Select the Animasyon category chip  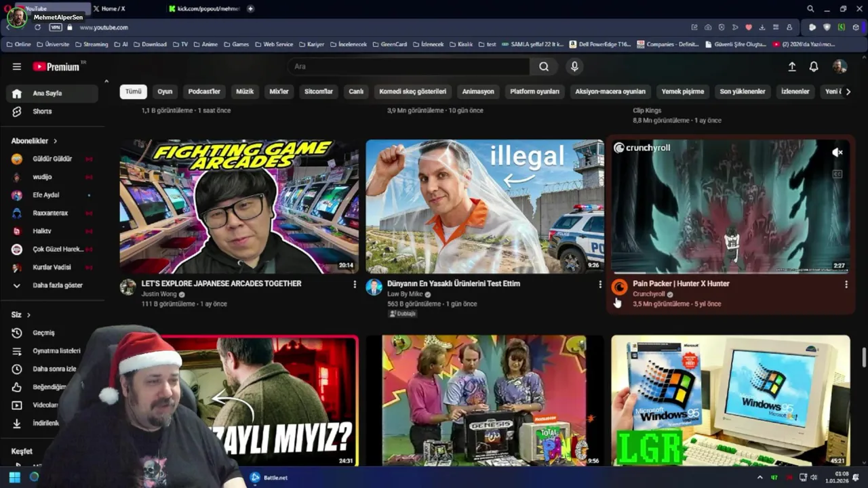[478, 91]
